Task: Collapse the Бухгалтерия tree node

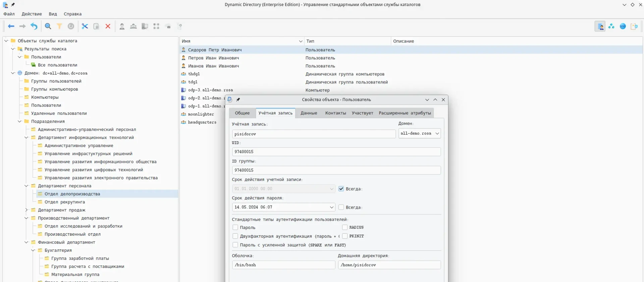Action: click(x=33, y=250)
